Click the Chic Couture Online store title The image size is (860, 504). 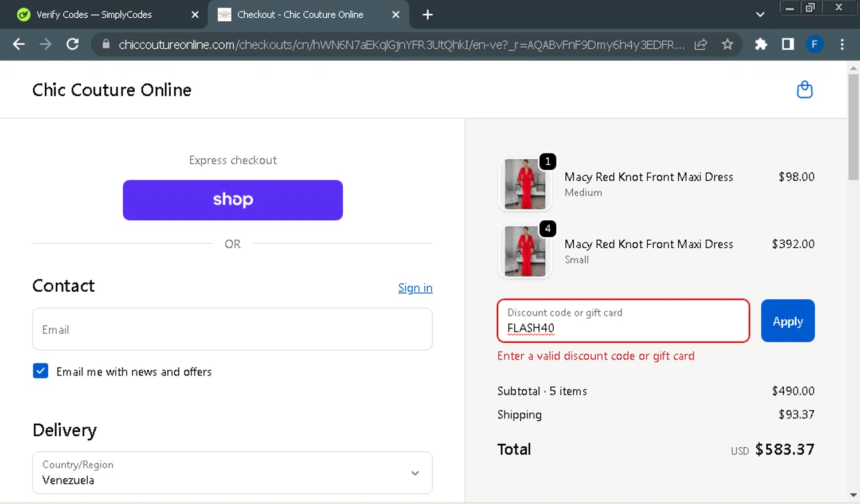tap(112, 90)
